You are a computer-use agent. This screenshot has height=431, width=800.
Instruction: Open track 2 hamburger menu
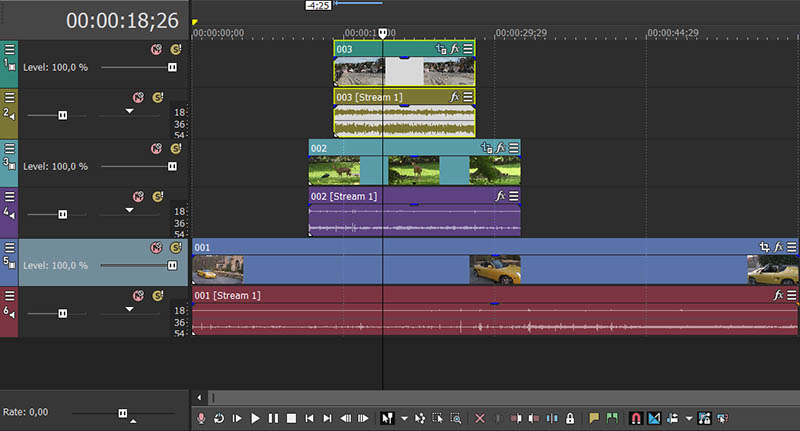tap(10, 97)
